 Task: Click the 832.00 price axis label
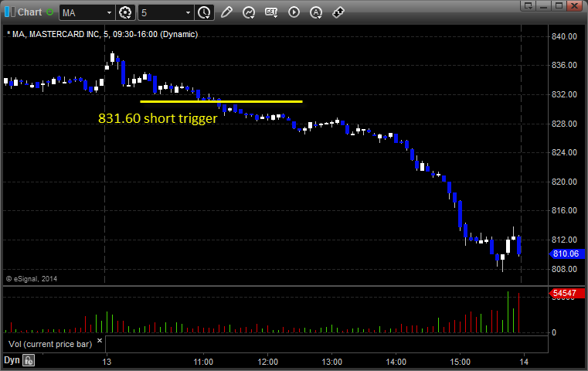(x=564, y=94)
